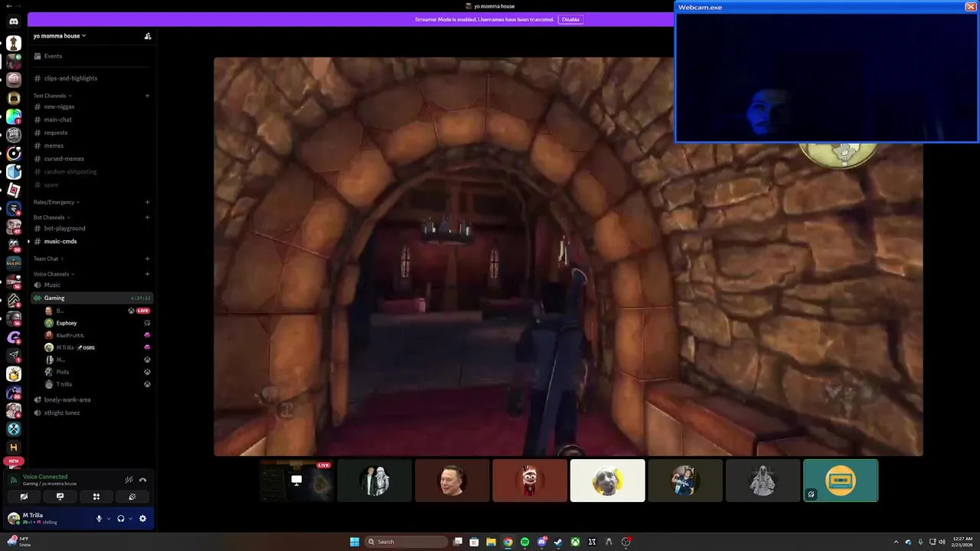Collapse the Voice Channels category
980x551 pixels.
54,274
